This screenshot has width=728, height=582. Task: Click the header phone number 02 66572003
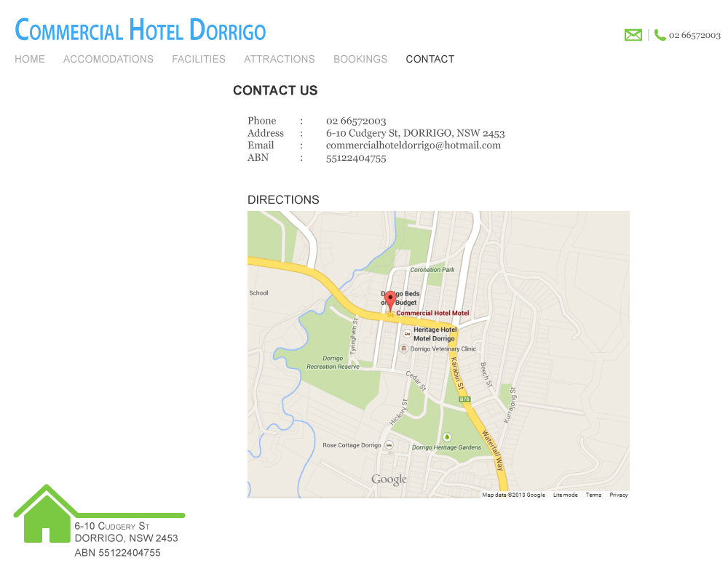[x=695, y=35]
